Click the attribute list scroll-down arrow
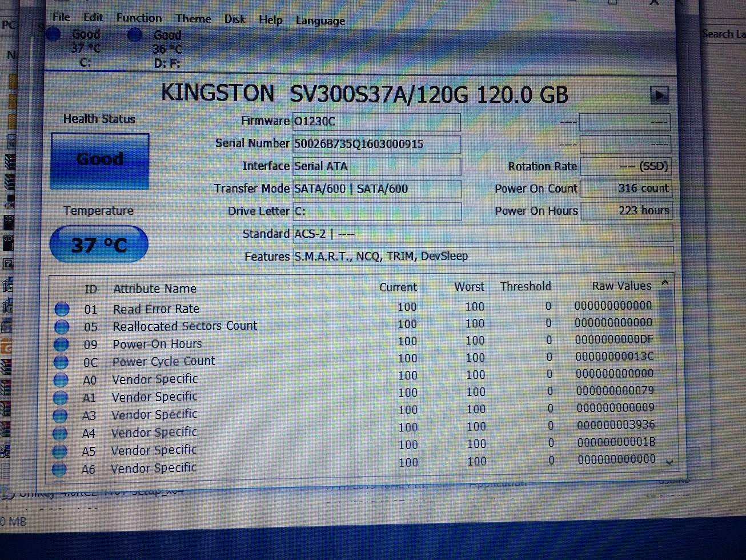The width and height of the screenshot is (746, 560). click(x=669, y=462)
